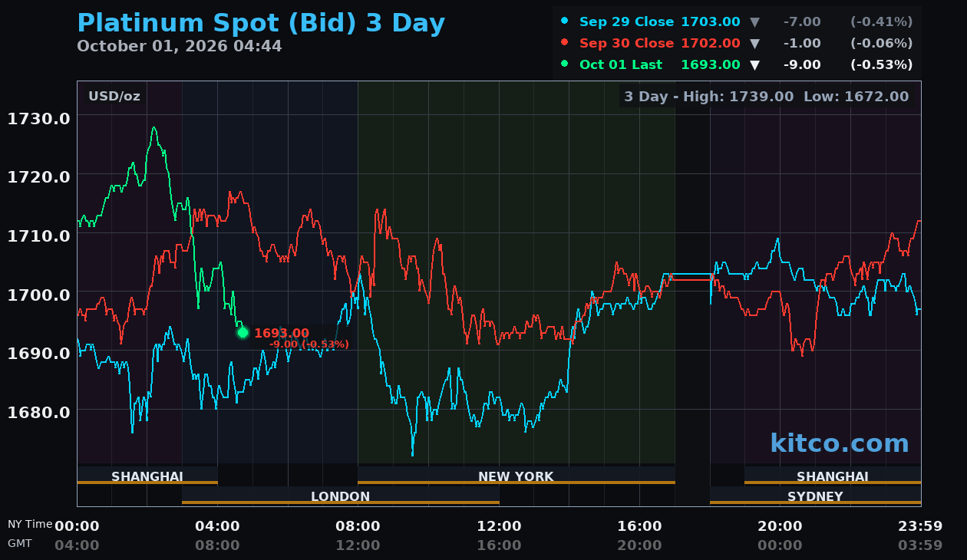This screenshot has width=967, height=560.
Task: Click the 1702.00 close value in legend
Action: (711, 44)
